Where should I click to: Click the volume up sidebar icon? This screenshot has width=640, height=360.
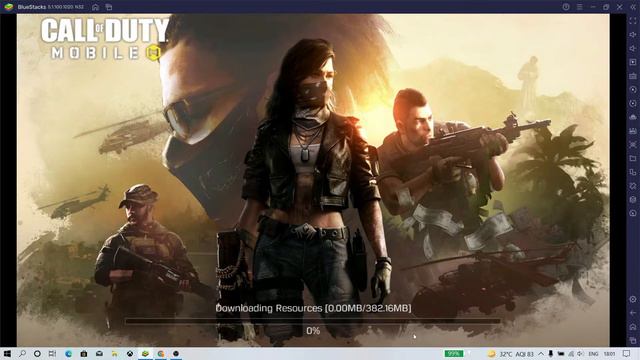tap(633, 35)
